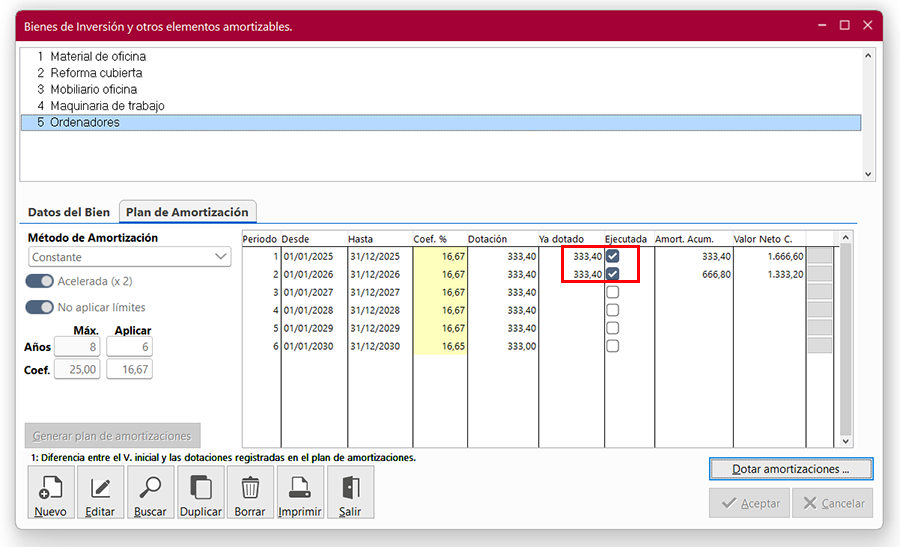Click the Editar pencil icon

[100, 492]
